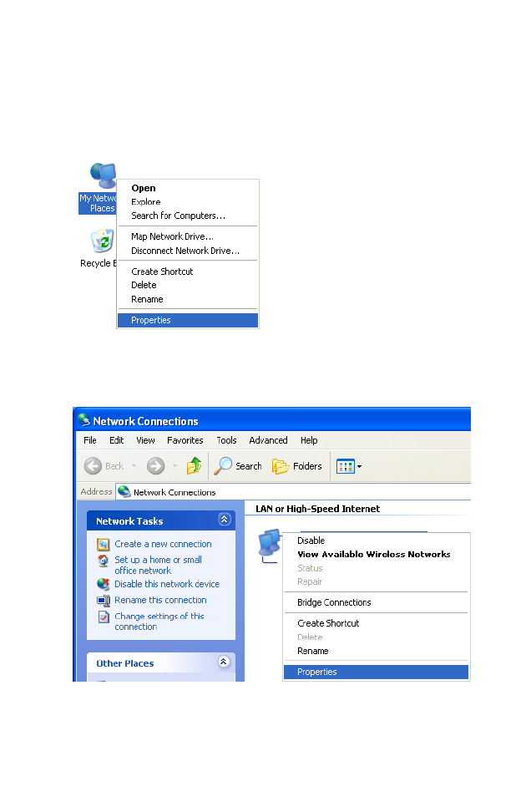This screenshot has height=812, width=526.
Task: Click the My Network Places desktop icon
Action: click(103, 176)
